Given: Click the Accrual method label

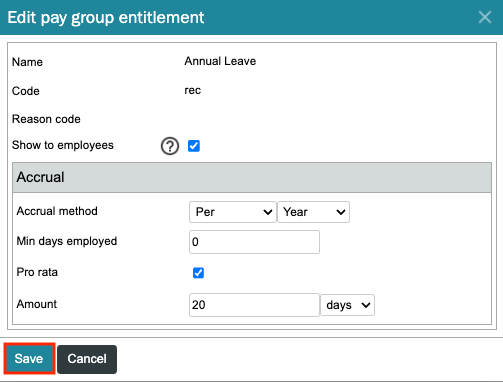Looking at the screenshot, I should tap(57, 211).
